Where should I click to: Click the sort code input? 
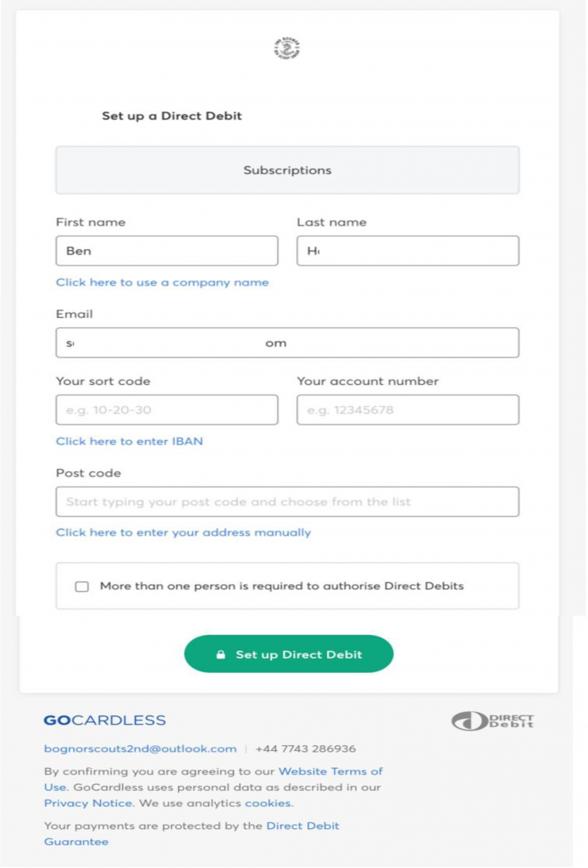tap(167, 410)
